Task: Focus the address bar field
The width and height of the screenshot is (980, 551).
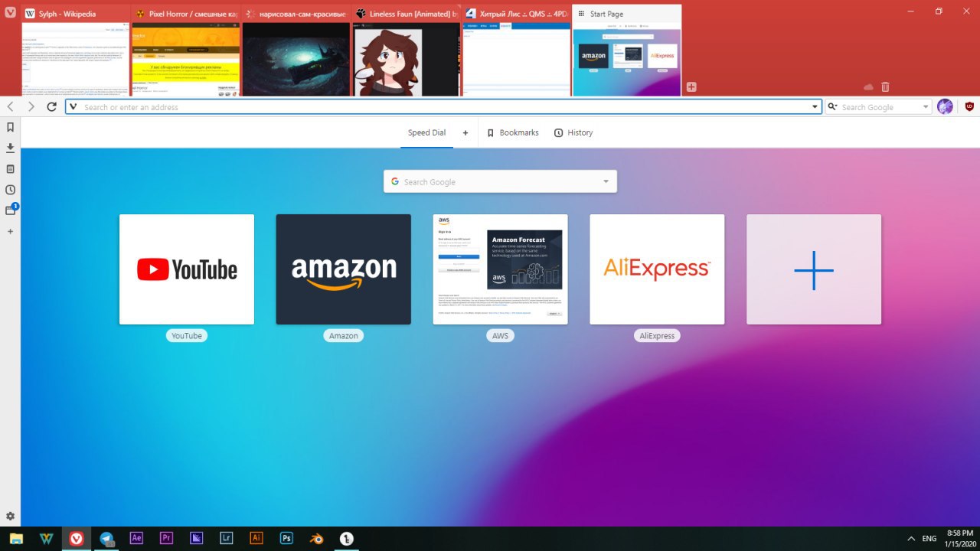Action: [444, 107]
